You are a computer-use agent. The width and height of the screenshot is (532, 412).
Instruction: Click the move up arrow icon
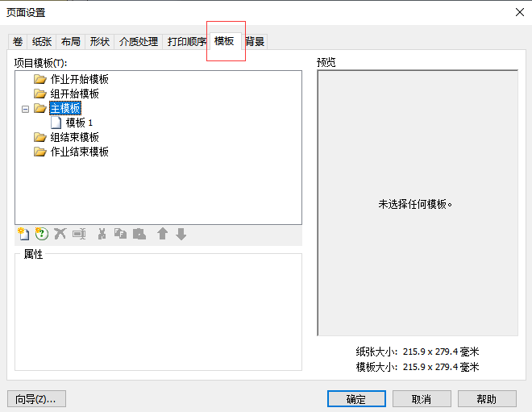coord(162,234)
